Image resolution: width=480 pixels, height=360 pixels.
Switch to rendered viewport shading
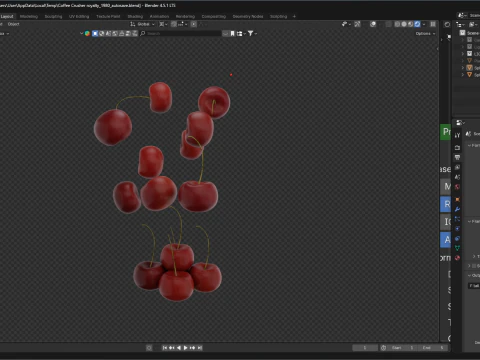pyautogui.click(x=417, y=24)
